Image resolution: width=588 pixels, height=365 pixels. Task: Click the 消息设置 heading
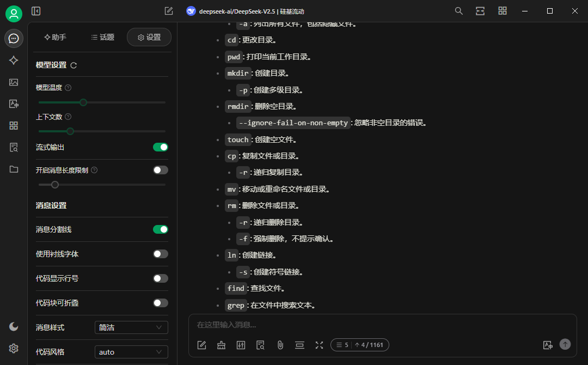coord(51,205)
